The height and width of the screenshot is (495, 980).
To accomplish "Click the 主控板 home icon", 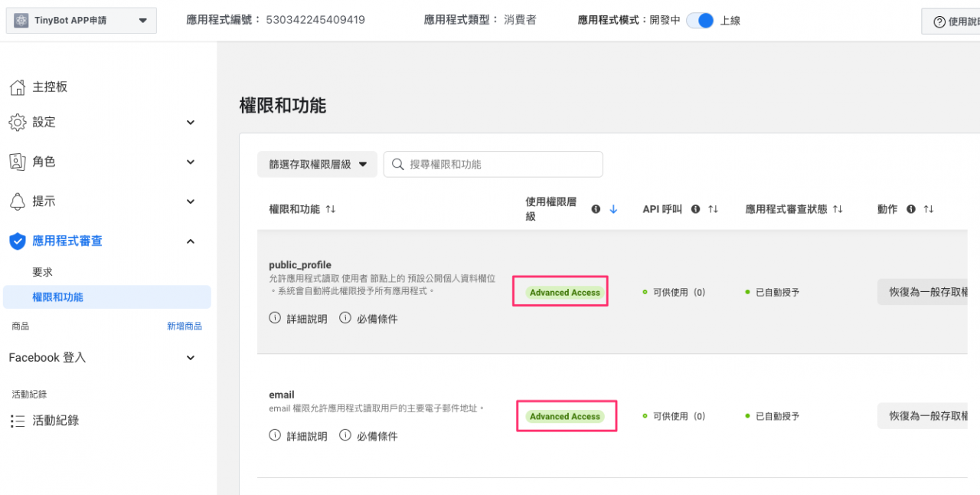I will point(17,87).
